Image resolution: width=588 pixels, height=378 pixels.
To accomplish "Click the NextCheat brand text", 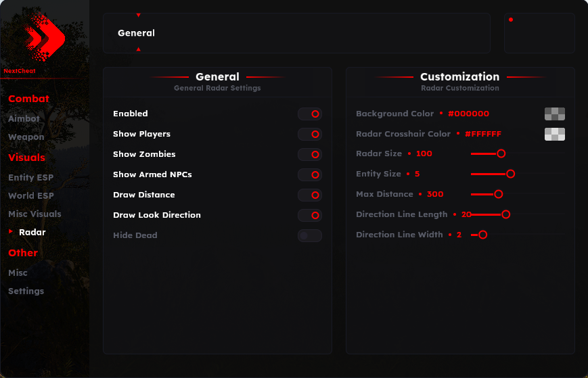I will click(x=20, y=71).
